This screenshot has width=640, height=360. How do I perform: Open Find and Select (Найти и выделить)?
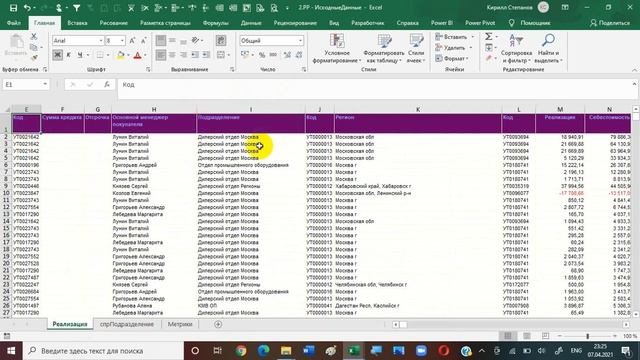548,49
